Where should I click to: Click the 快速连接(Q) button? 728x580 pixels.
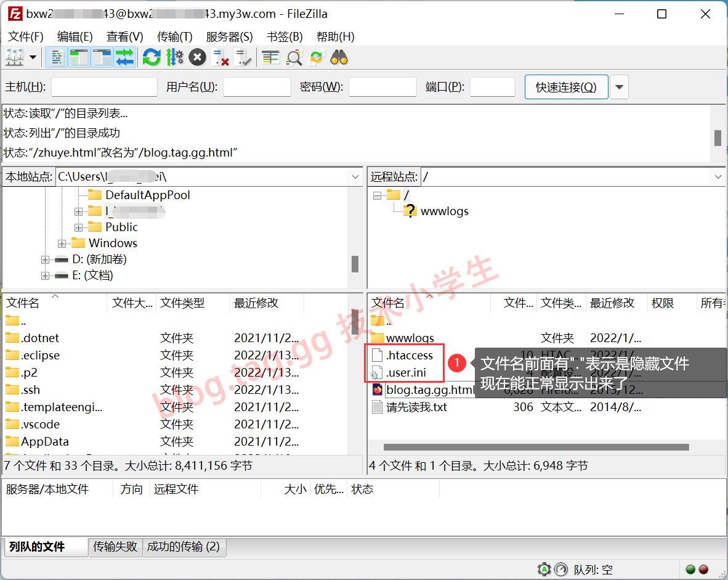(x=566, y=87)
